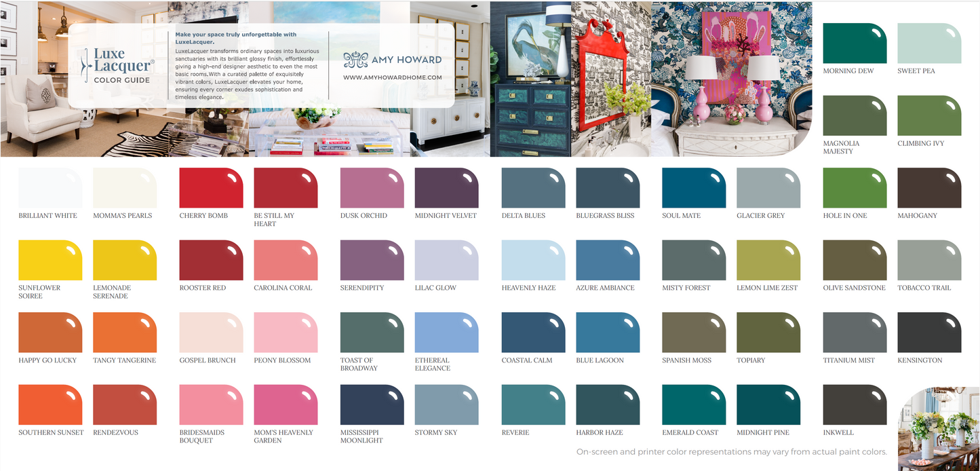Screen dimensions: 980x471
Task: Pick the Peony Blossom pink swatch
Action: 286,333
